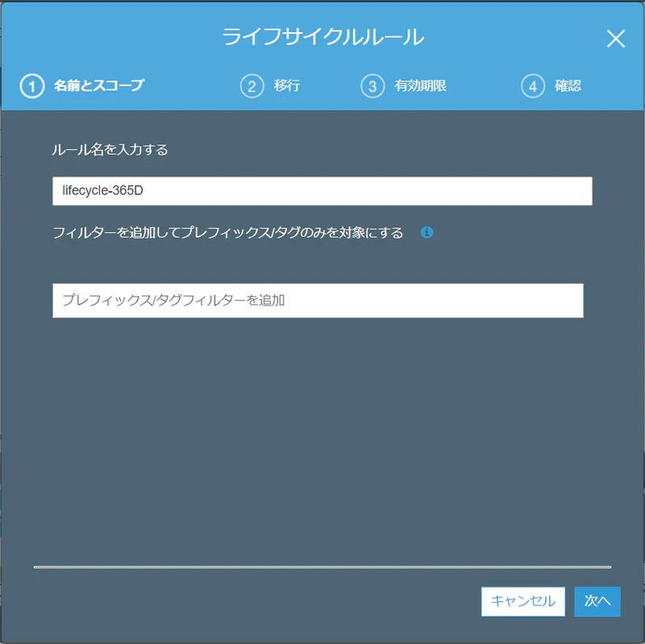
Task: Click the 次へ button
Action: pyautogui.click(x=597, y=601)
